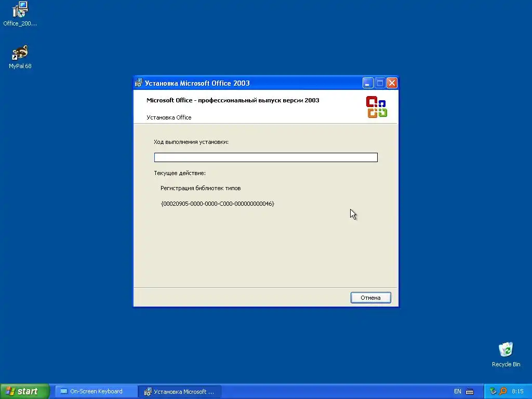Click the Отмена button
The height and width of the screenshot is (399, 532).
coord(370,298)
